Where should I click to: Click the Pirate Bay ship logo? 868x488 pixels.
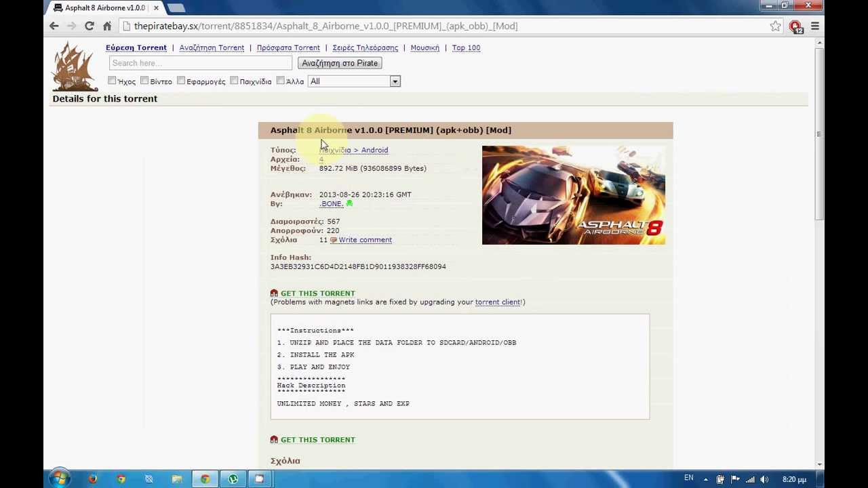pos(75,66)
